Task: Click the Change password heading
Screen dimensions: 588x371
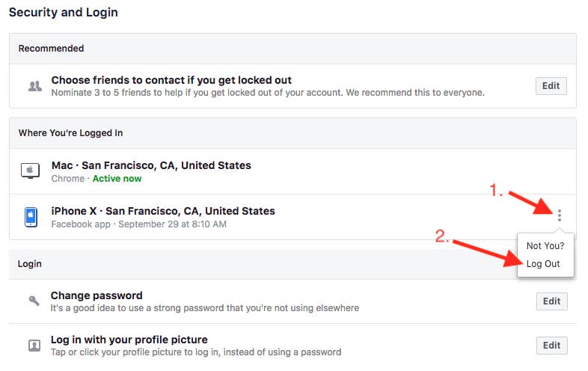Action: coord(97,295)
